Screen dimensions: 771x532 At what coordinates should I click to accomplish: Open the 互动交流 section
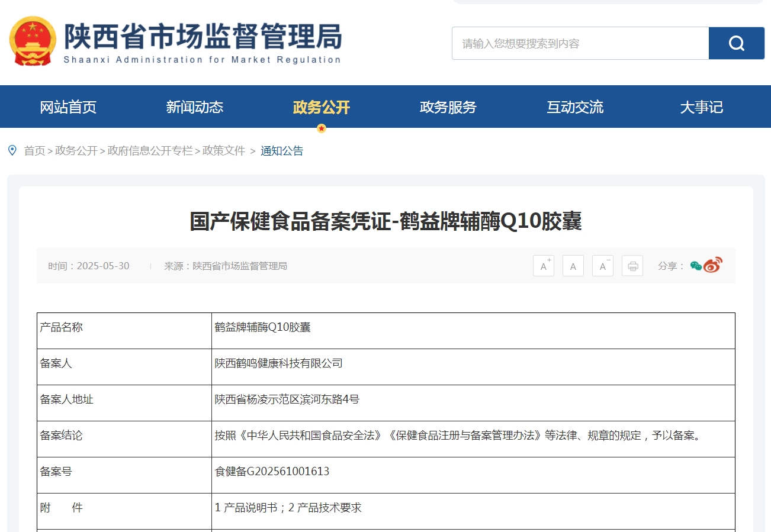[x=574, y=107]
